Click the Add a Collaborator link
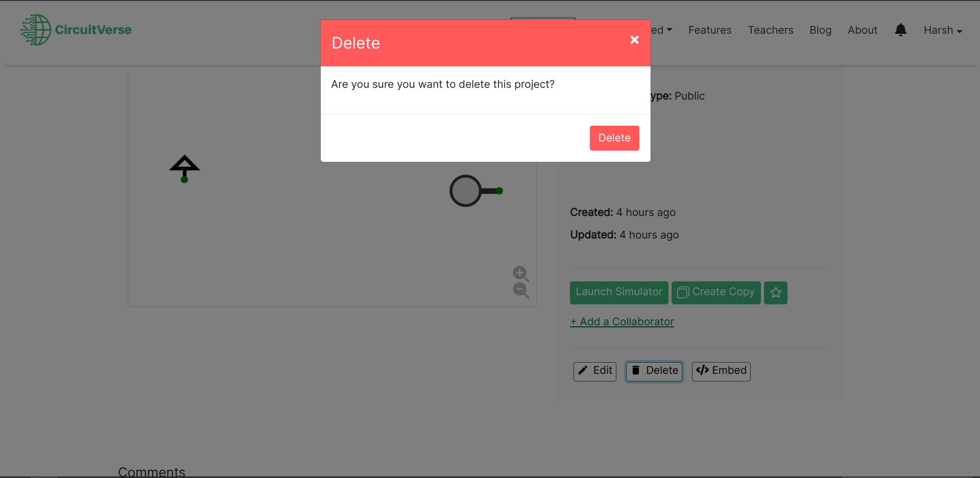980x478 pixels. point(622,321)
